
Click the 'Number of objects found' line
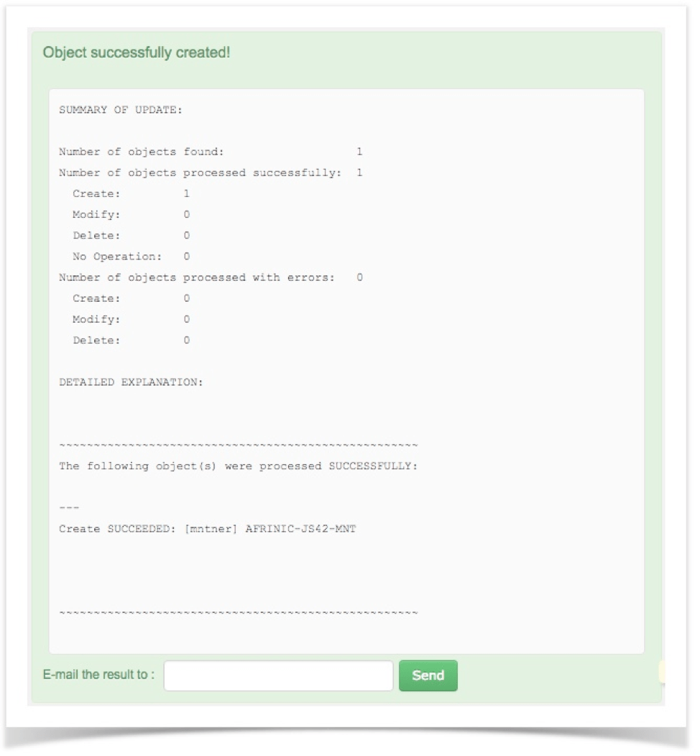211,152
